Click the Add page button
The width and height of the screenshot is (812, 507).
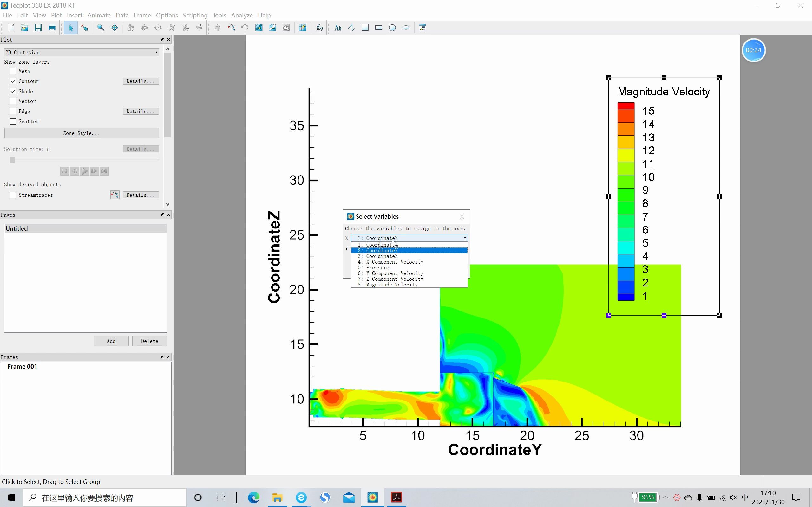[x=111, y=341]
